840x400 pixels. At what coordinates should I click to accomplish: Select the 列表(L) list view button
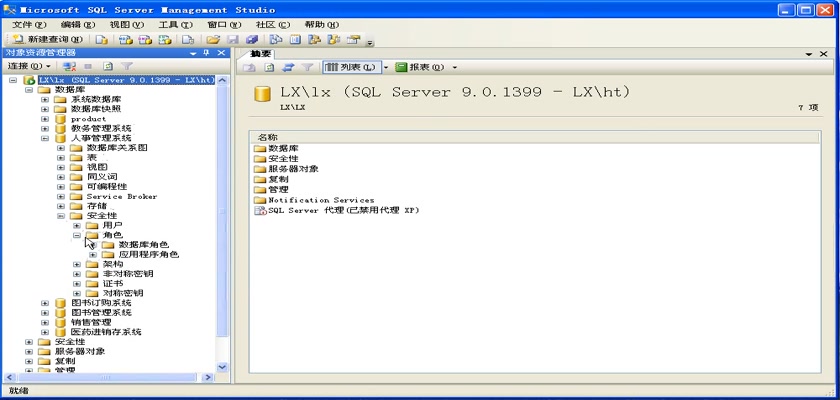point(351,67)
